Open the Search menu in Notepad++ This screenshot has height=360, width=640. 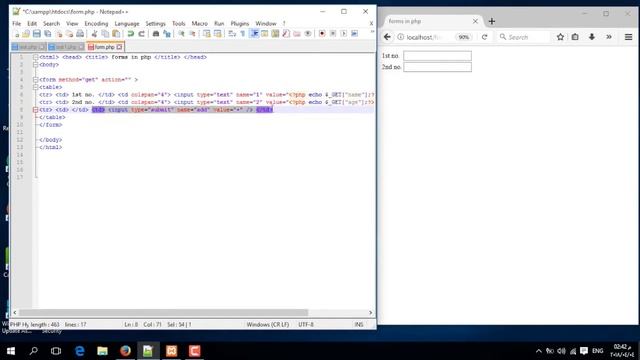point(51,24)
